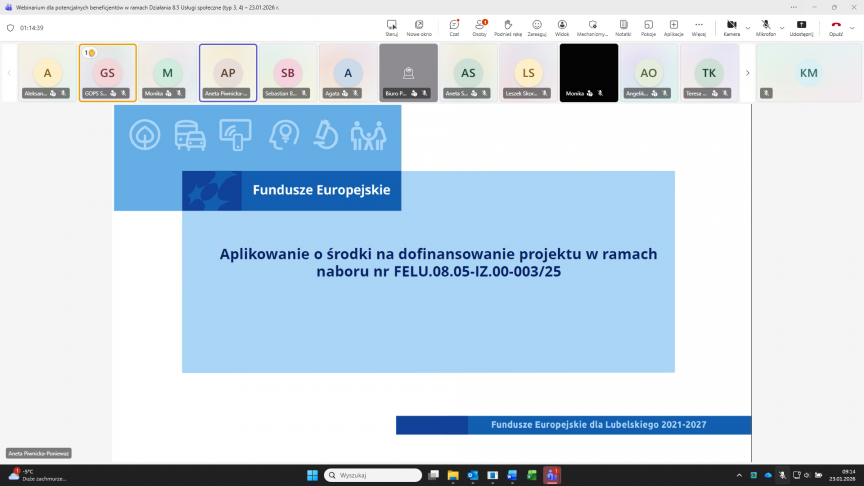The height and width of the screenshot is (486, 864).
Task: Open the Więcej more options menu
Action: pos(698,26)
